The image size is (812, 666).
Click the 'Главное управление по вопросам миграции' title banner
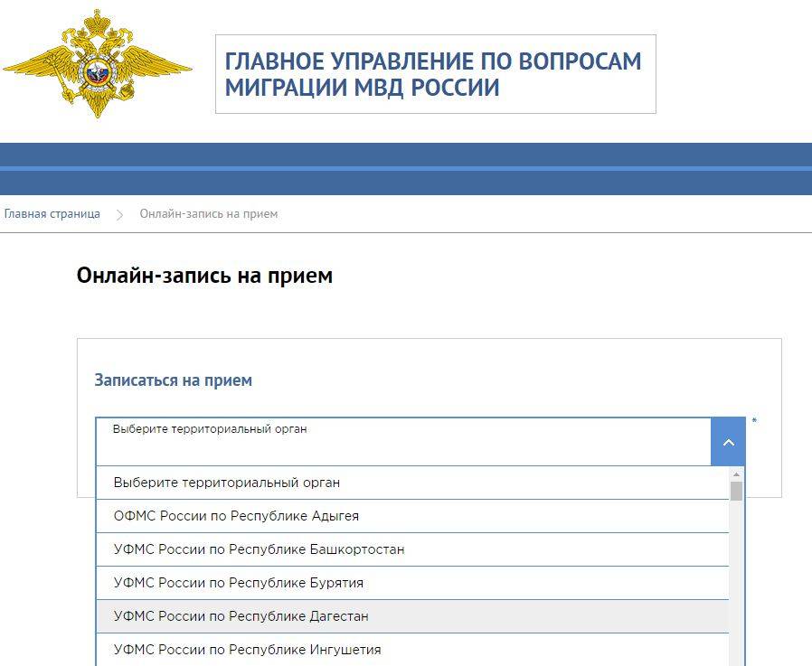(x=436, y=74)
